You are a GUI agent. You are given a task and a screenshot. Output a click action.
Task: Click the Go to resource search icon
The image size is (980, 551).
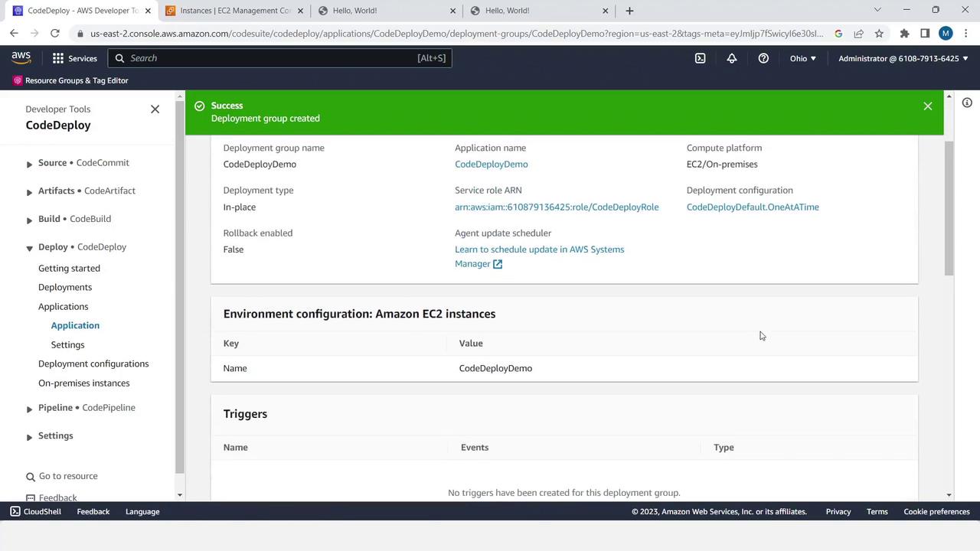point(31,476)
